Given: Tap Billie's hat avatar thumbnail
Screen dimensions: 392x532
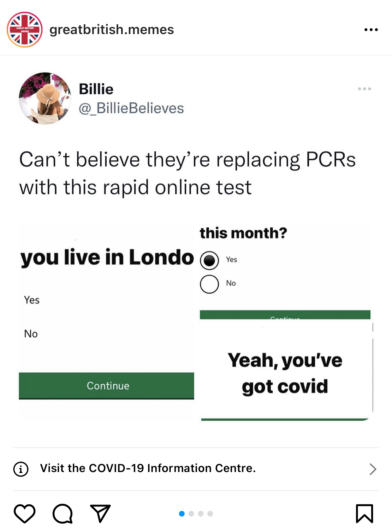Looking at the screenshot, I should [45, 98].
